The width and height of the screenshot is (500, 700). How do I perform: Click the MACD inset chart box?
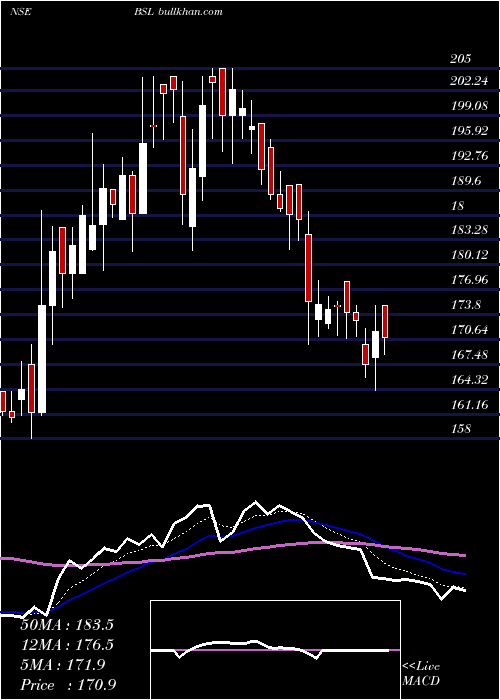tap(275, 650)
